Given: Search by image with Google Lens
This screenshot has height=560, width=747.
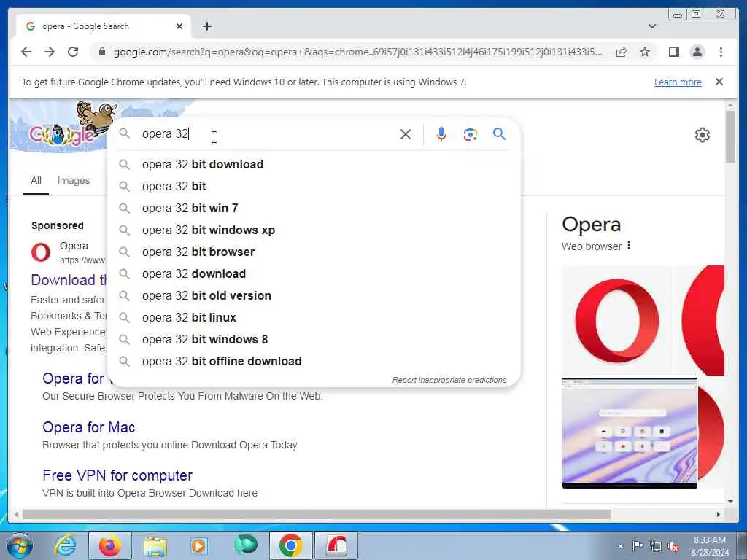Looking at the screenshot, I should tap(471, 134).
